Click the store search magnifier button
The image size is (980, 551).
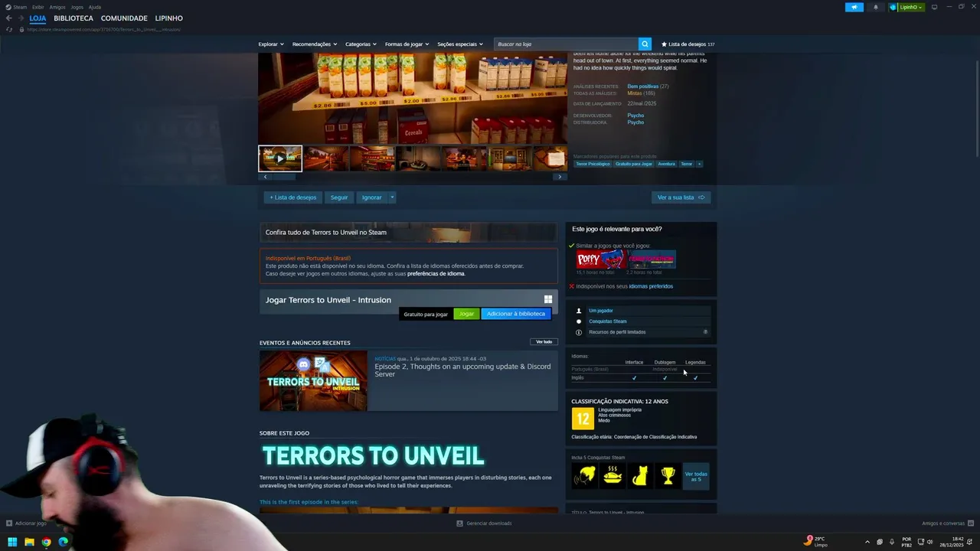[x=645, y=44]
